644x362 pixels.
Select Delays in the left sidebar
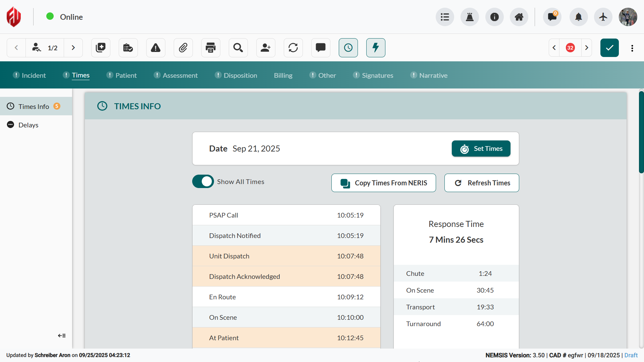(29, 125)
